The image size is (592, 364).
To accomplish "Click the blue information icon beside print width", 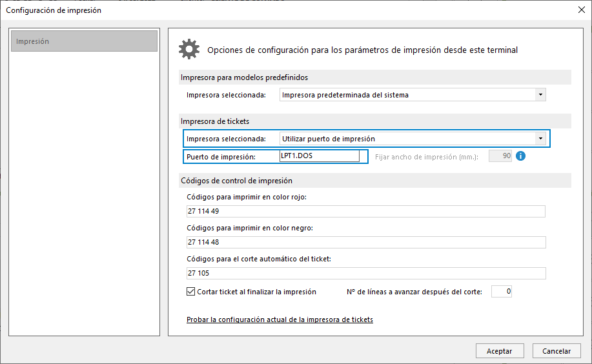I will point(520,156).
